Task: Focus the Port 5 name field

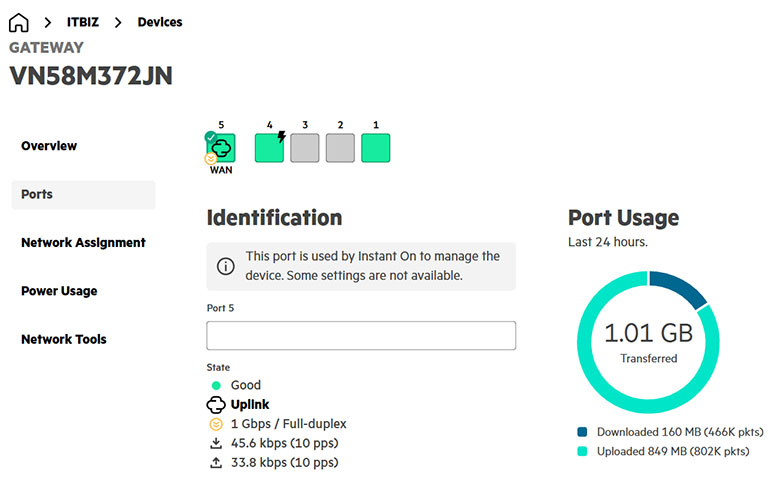Action: click(x=361, y=335)
